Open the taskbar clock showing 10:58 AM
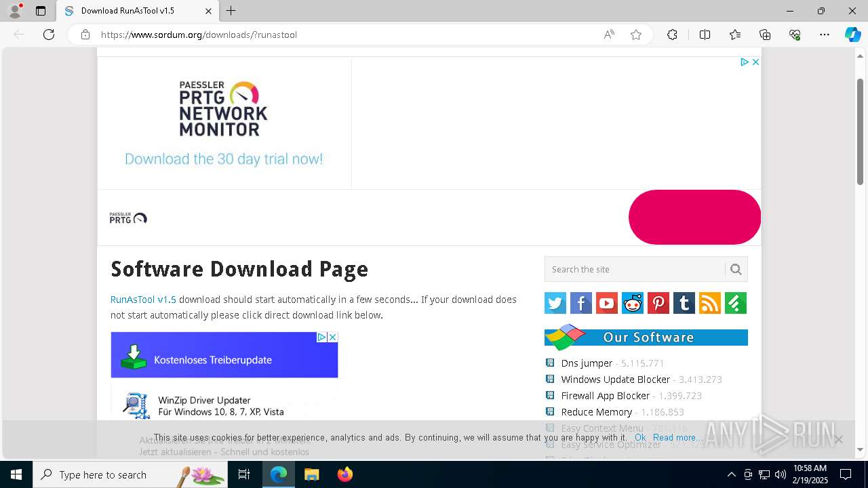868x488 pixels. (810, 474)
